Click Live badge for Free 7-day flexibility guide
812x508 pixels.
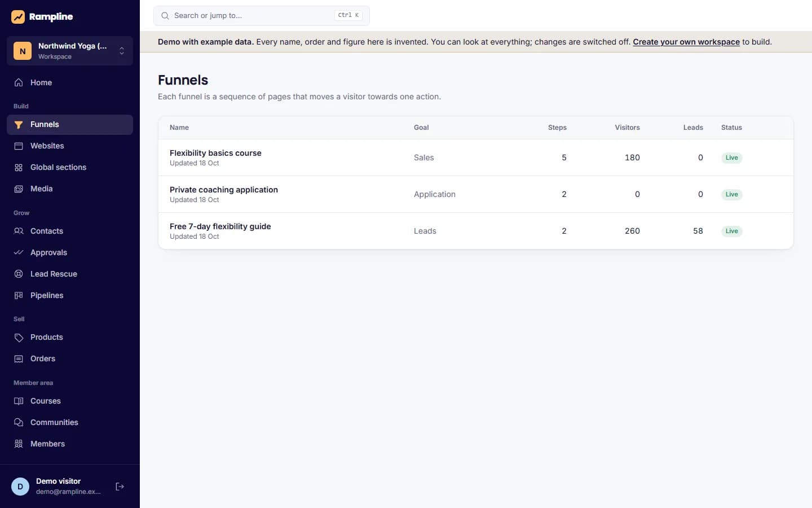coord(732,231)
